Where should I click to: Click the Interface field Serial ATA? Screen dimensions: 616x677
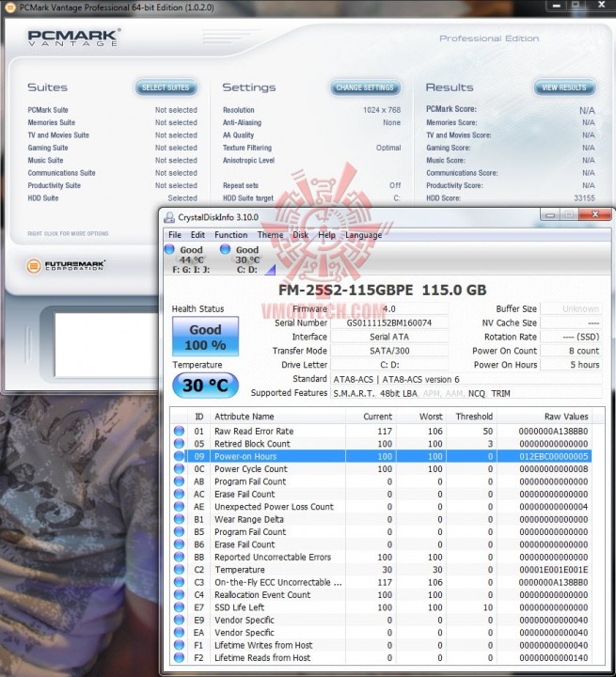pos(388,337)
